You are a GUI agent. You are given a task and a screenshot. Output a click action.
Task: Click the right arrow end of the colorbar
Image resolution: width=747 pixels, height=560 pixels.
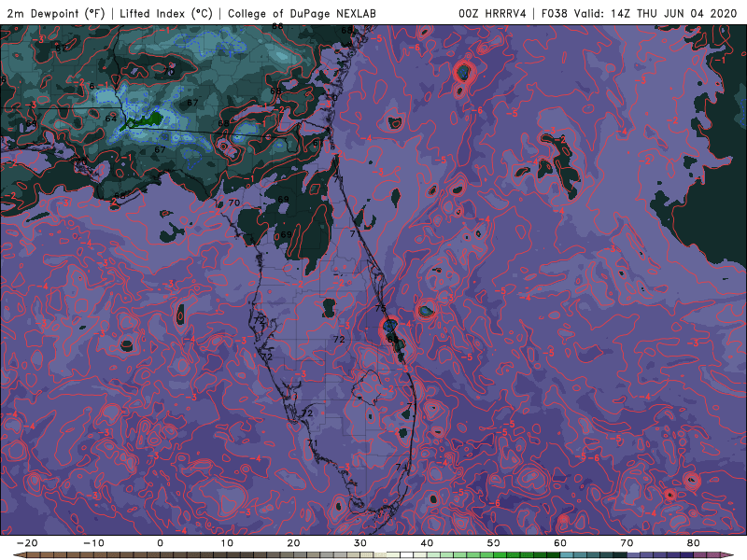click(726, 555)
